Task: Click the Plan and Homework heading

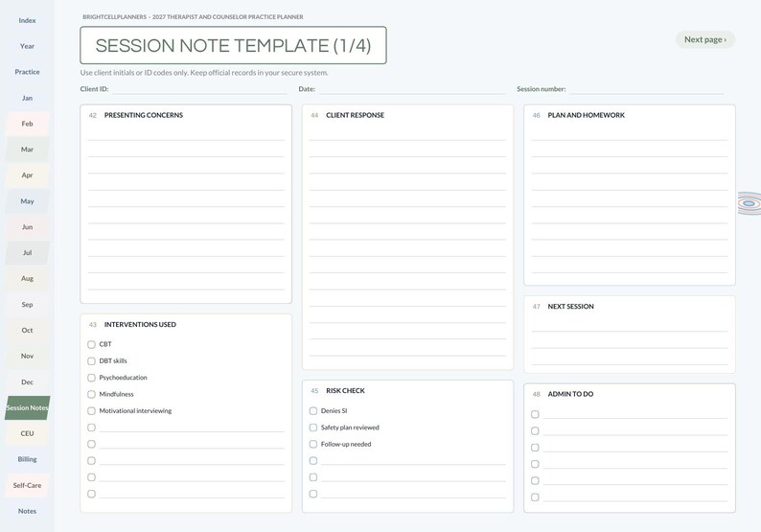Action: click(587, 115)
